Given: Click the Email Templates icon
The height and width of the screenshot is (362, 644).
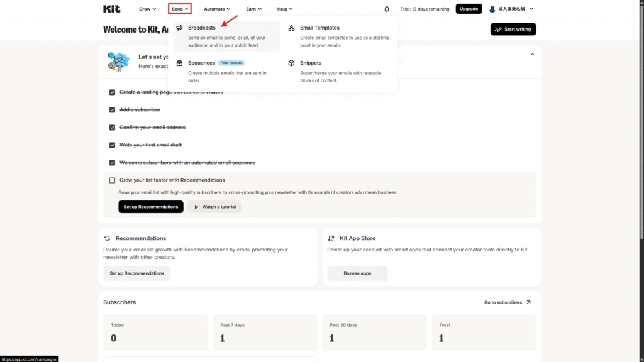Looking at the screenshot, I should tap(291, 28).
